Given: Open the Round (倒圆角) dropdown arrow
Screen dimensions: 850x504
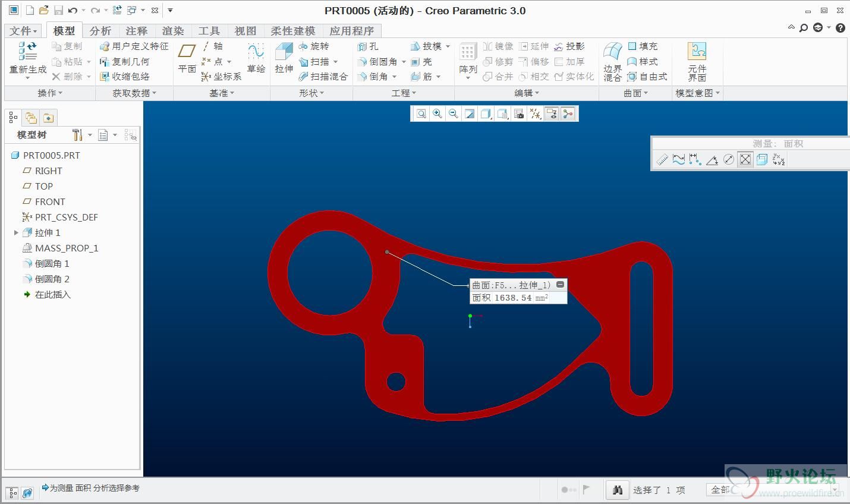Looking at the screenshot, I should tap(404, 62).
